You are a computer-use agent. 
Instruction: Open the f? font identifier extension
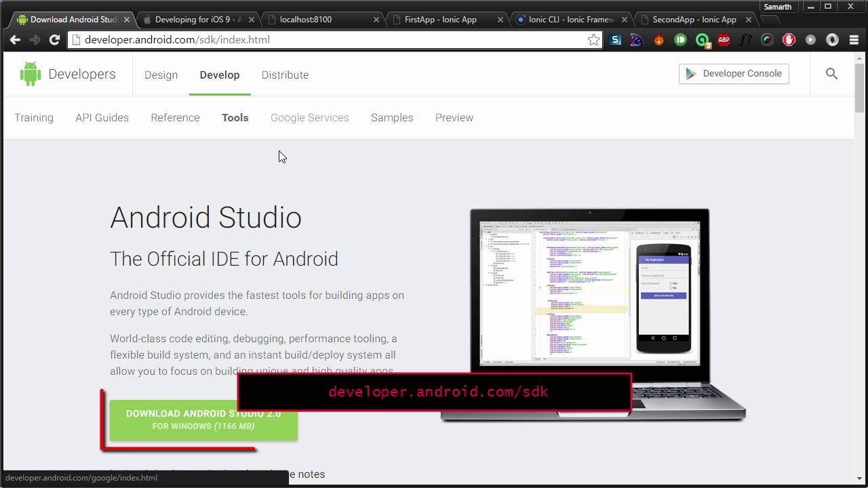(745, 40)
